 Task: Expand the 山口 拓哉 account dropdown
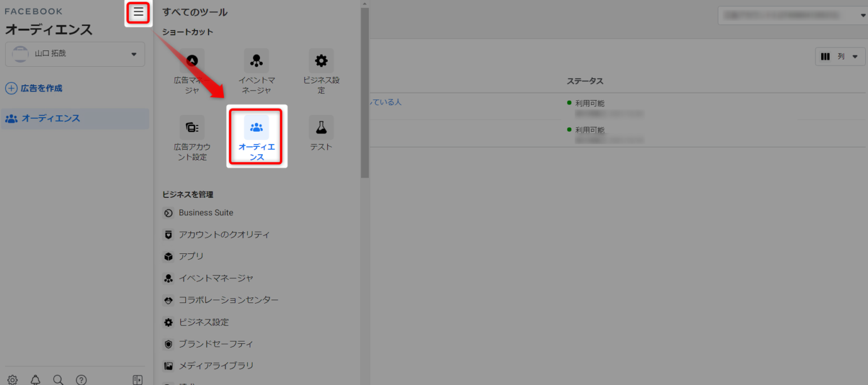(x=75, y=54)
